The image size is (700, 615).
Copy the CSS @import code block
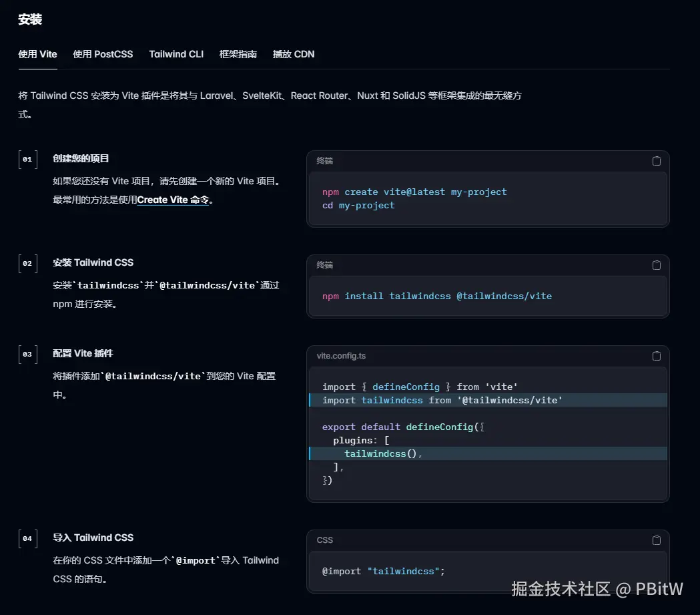(656, 540)
